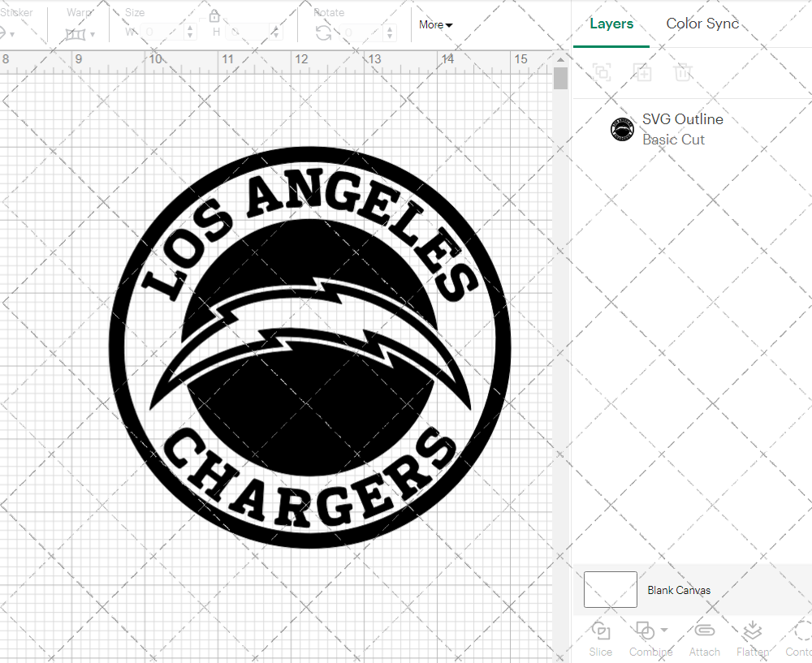Open the Blank Canvas color swatch

[x=609, y=590]
